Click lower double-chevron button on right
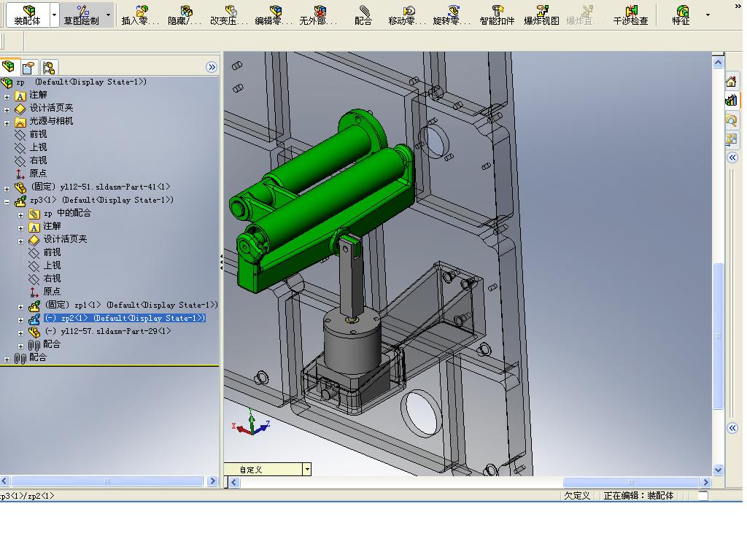Image resolution: width=747 pixels, height=560 pixels. (732, 428)
